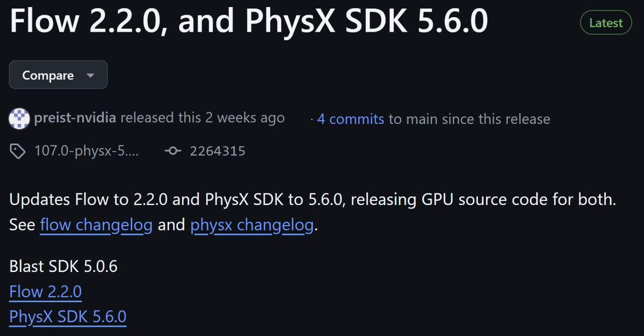Click the "2 weeks ago" release timestamp
Image resolution: width=644 pixels, height=336 pixels.
click(x=245, y=118)
